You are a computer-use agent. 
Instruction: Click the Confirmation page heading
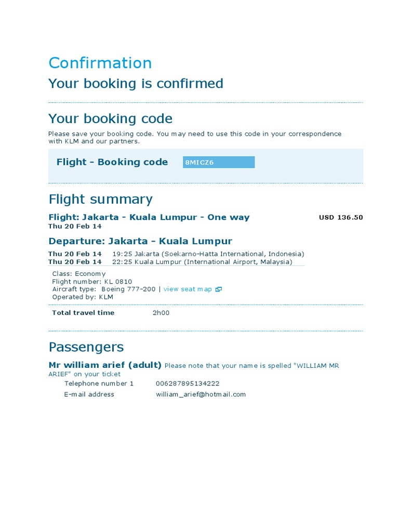coord(100,63)
